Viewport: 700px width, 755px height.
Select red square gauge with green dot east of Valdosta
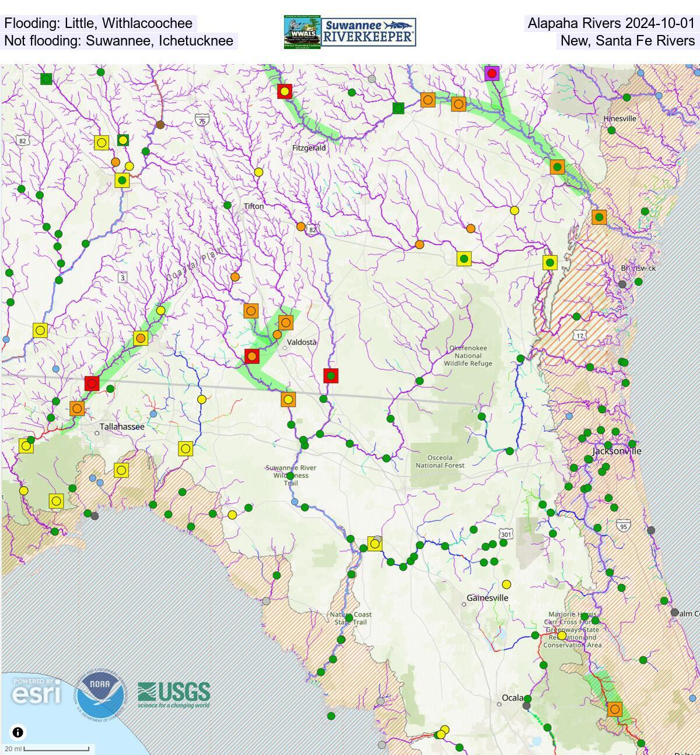(x=331, y=376)
